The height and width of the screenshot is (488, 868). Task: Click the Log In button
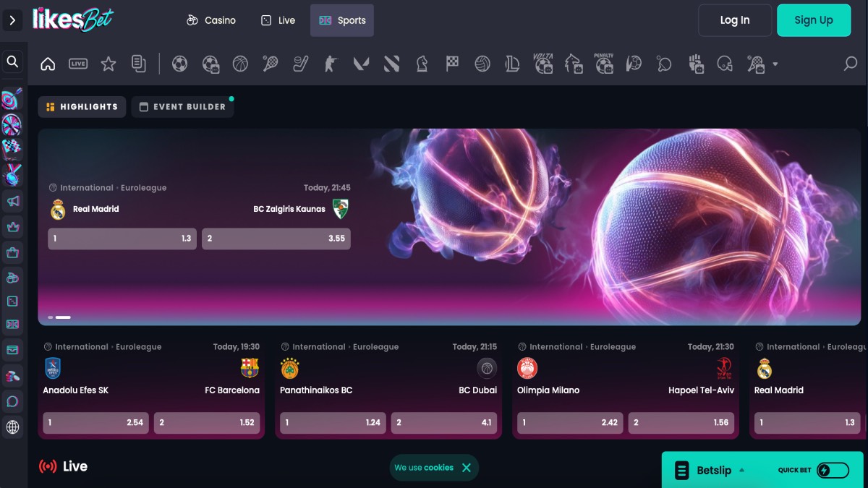734,20
